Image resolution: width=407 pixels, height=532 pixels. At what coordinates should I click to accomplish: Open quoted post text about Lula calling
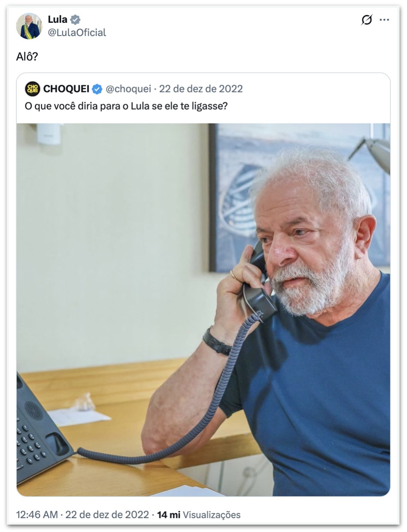point(126,106)
